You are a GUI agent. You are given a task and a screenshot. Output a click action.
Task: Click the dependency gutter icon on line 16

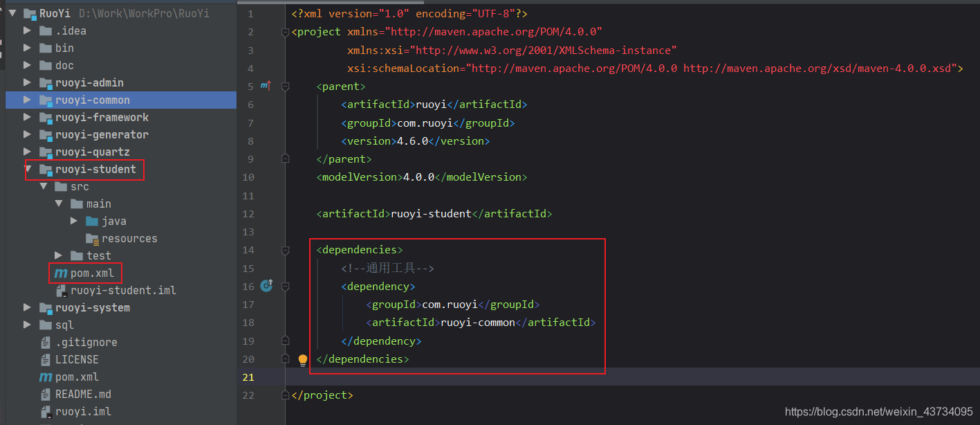coord(266,285)
